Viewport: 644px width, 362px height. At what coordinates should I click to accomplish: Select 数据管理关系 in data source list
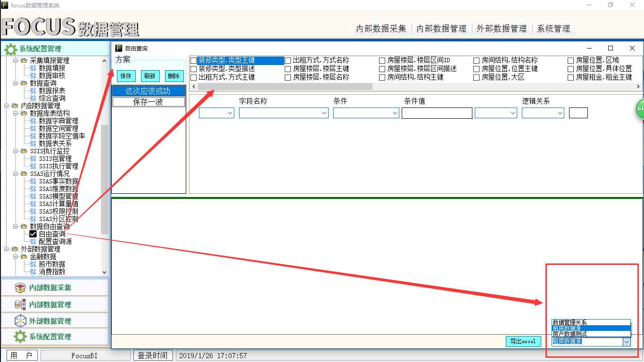pos(591,322)
